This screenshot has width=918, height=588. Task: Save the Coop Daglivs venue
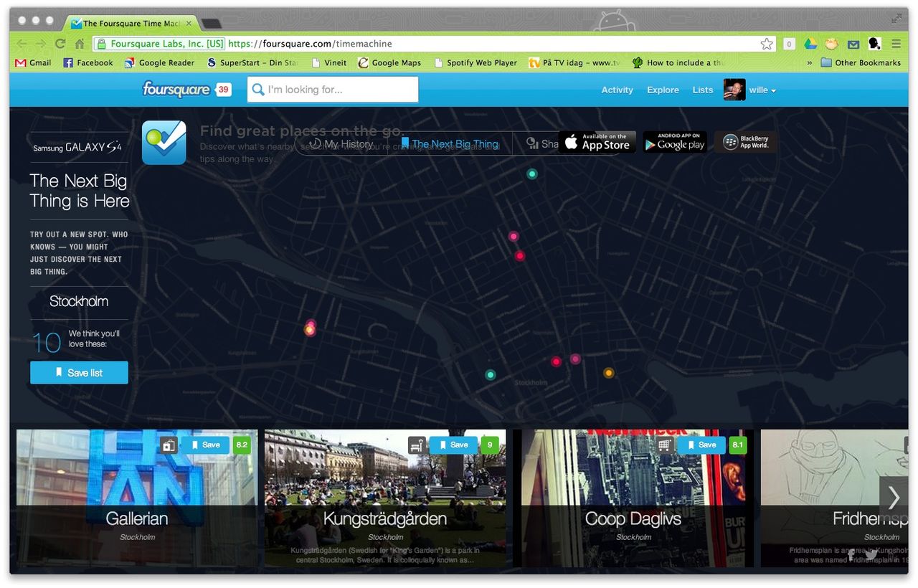[701, 445]
